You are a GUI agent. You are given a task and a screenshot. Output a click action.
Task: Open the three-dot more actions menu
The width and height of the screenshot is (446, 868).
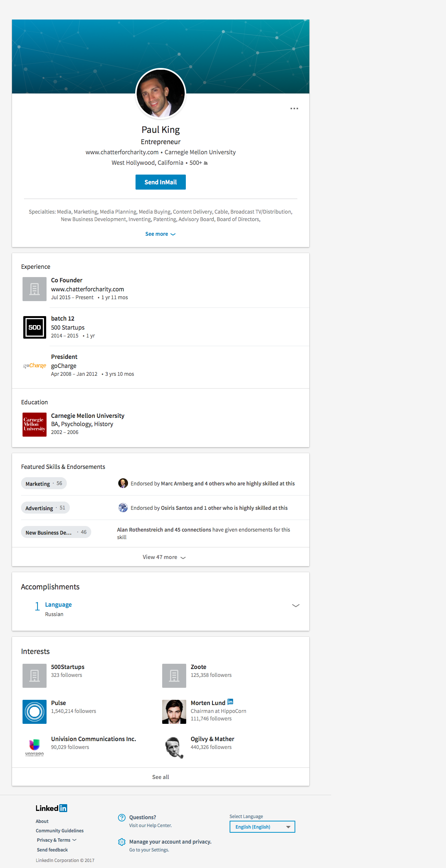coord(294,108)
